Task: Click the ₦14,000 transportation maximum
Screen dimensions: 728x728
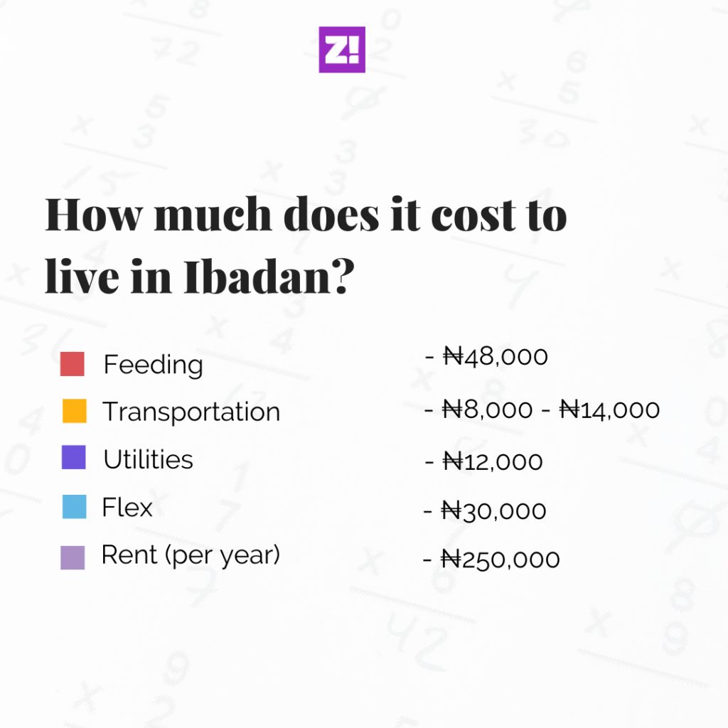Action: (610, 409)
